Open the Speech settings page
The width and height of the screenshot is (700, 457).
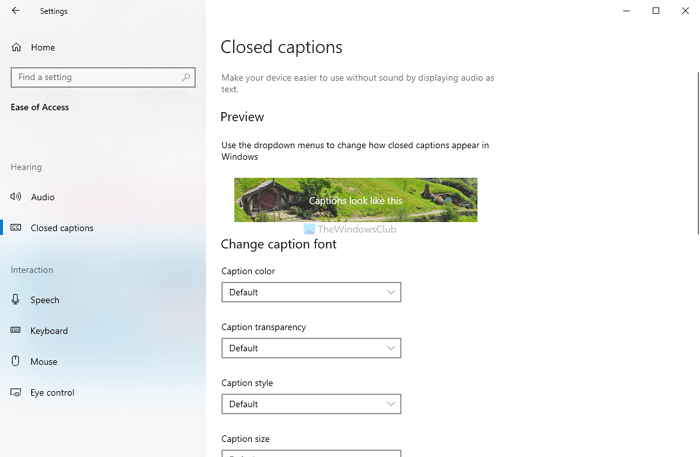pos(45,300)
